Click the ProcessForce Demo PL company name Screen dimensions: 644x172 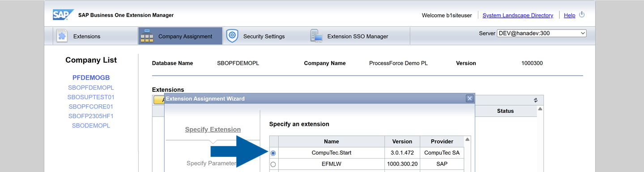tap(398, 63)
